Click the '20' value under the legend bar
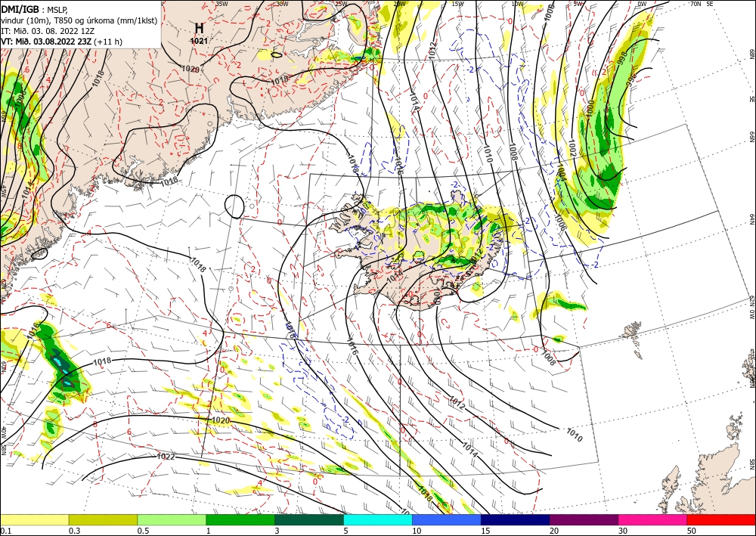Screen dimensions: 756x536 pyautogui.click(x=554, y=531)
